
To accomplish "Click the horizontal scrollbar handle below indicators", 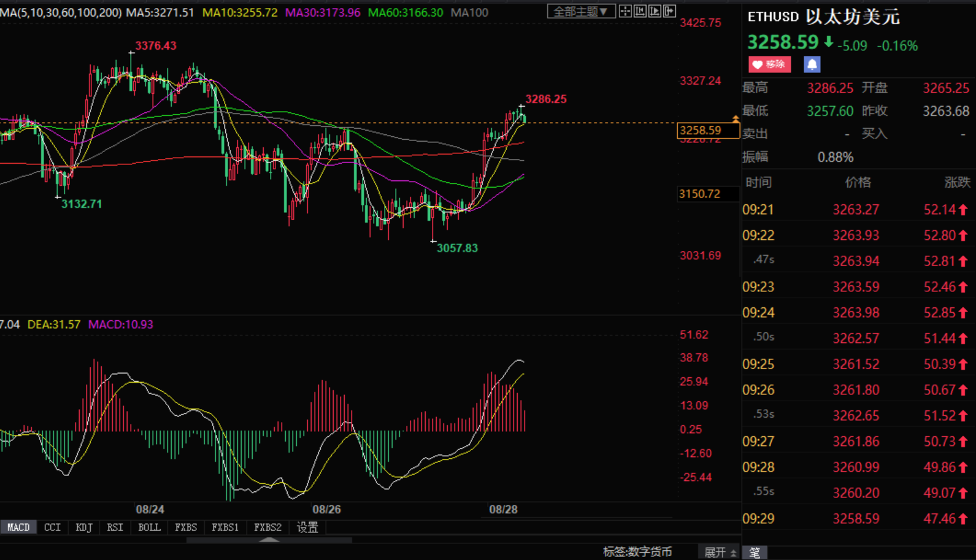I will click(269, 540).
